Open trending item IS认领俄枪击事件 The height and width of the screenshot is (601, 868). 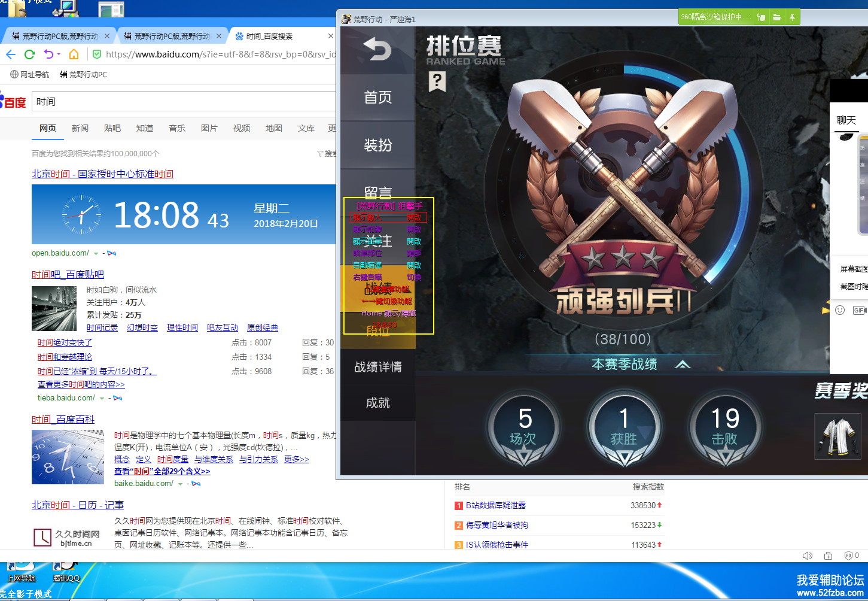497,545
